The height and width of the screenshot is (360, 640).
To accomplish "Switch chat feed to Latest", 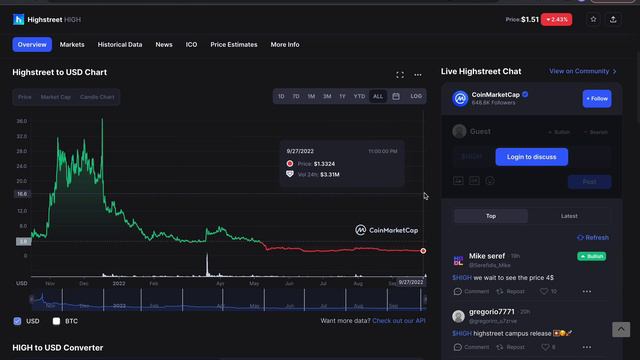I will pos(569,216).
